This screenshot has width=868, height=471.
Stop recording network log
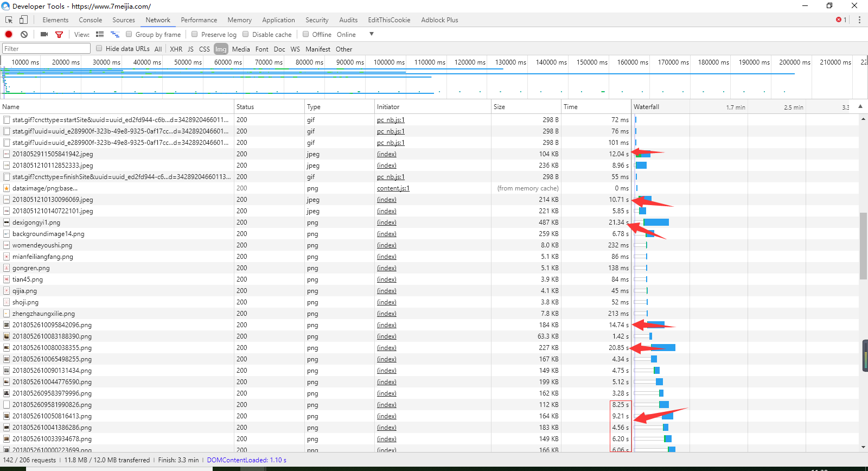pos(9,34)
